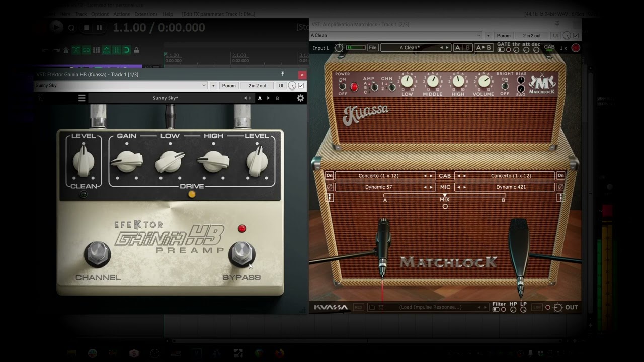The width and height of the screenshot is (644, 362).
Task: Uncheck Gainia HB plugin bypass checkbox
Action: (x=301, y=86)
